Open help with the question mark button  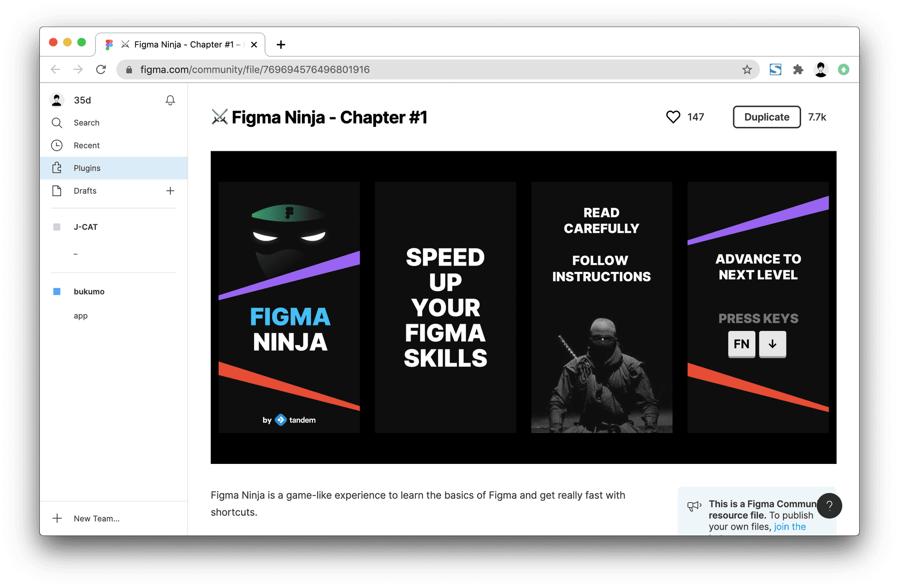(829, 506)
